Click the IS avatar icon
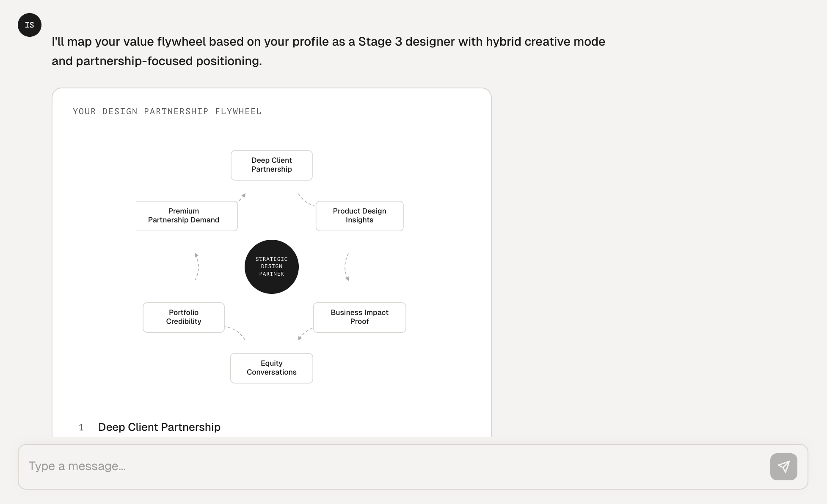Viewport: 827px width, 504px height. click(x=30, y=25)
